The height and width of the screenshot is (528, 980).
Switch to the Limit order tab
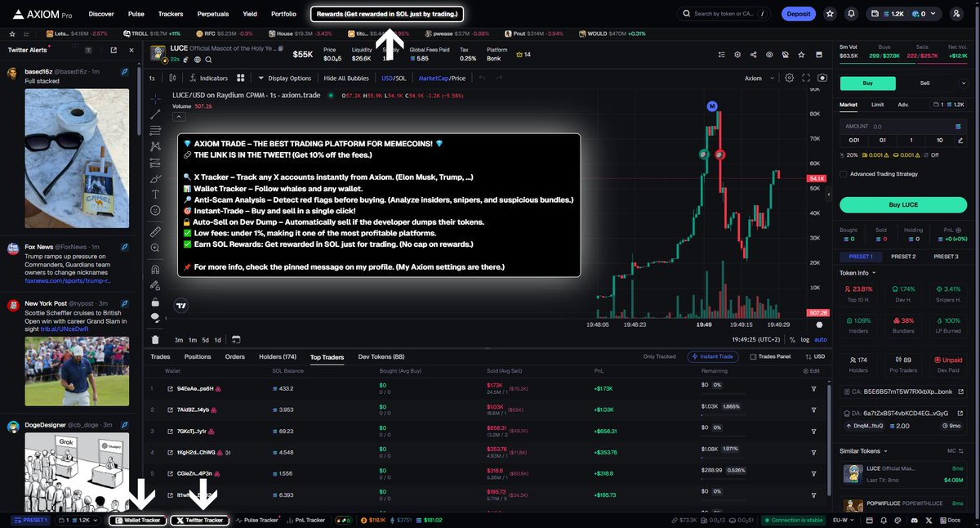pos(877,105)
